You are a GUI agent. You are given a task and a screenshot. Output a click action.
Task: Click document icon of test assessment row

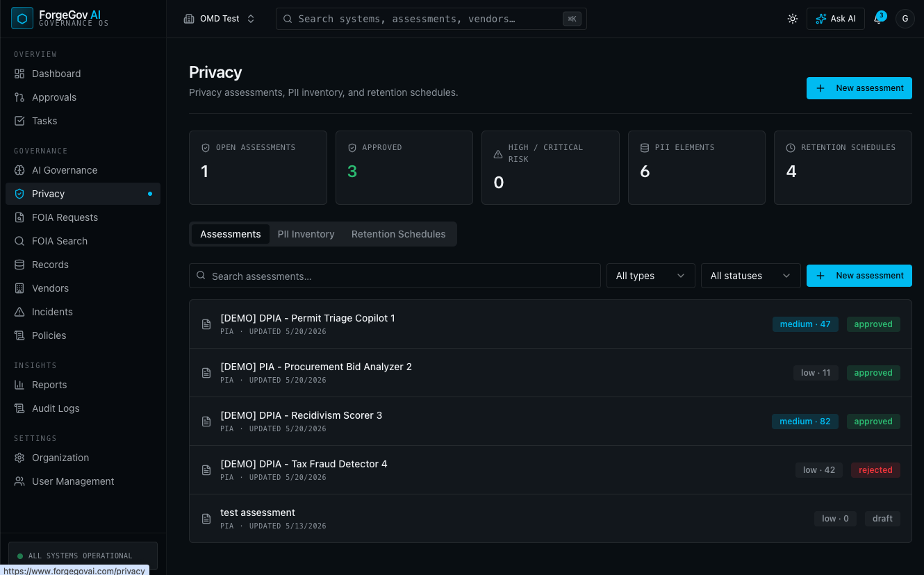point(206,519)
